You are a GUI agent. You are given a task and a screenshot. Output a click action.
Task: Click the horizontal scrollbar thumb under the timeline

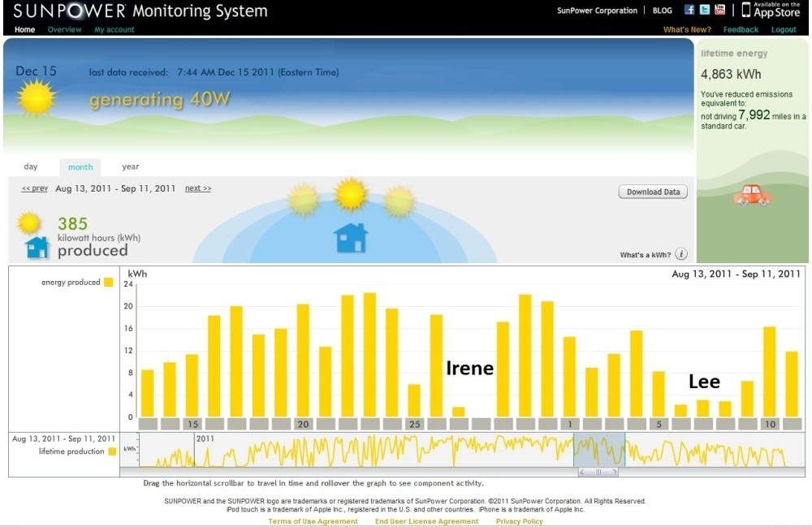(x=598, y=472)
